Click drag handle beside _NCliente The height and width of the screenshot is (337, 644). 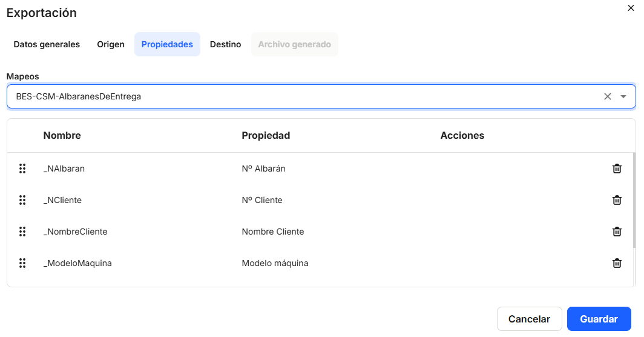coord(22,200)
